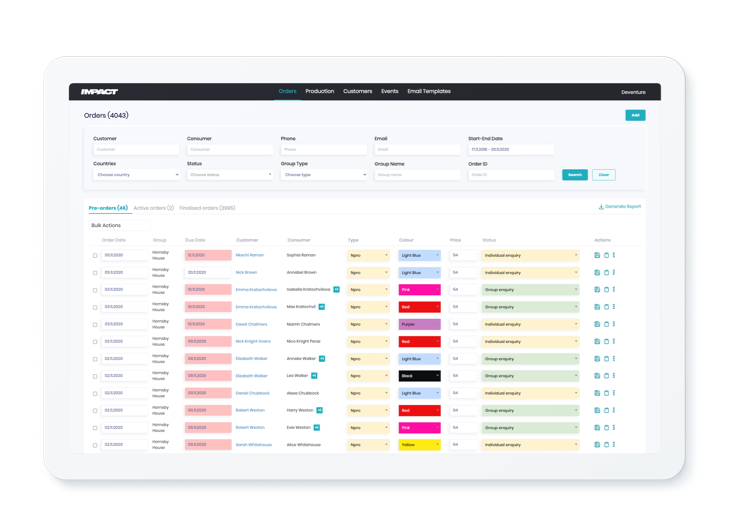The image size is (730, 530).
Task: Open more actions for Annabel Brown row
Action: pos(614,272)
